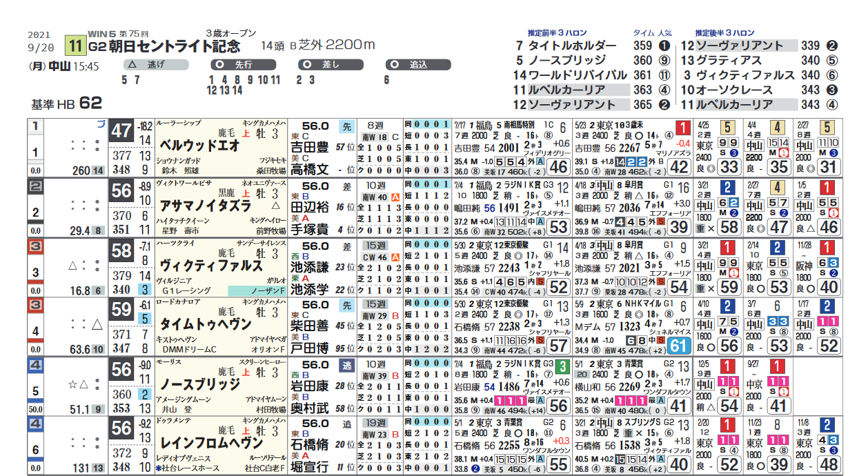868x476 pixels.
Task: Click sire name ルーラーシップ
Action: (179, 123)
